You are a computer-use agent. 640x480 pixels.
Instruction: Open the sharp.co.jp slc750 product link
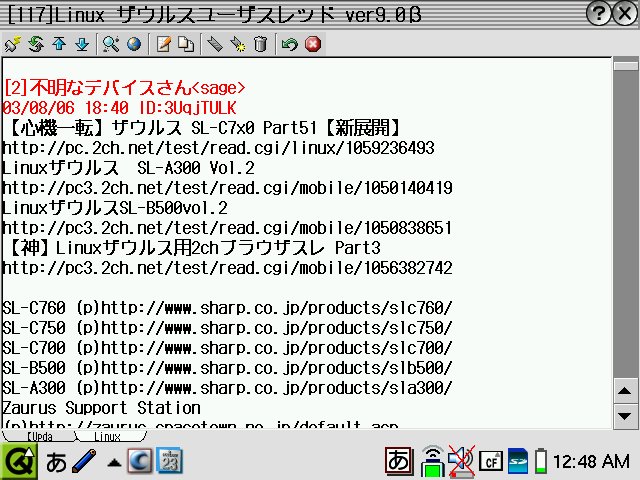(277, 328)
